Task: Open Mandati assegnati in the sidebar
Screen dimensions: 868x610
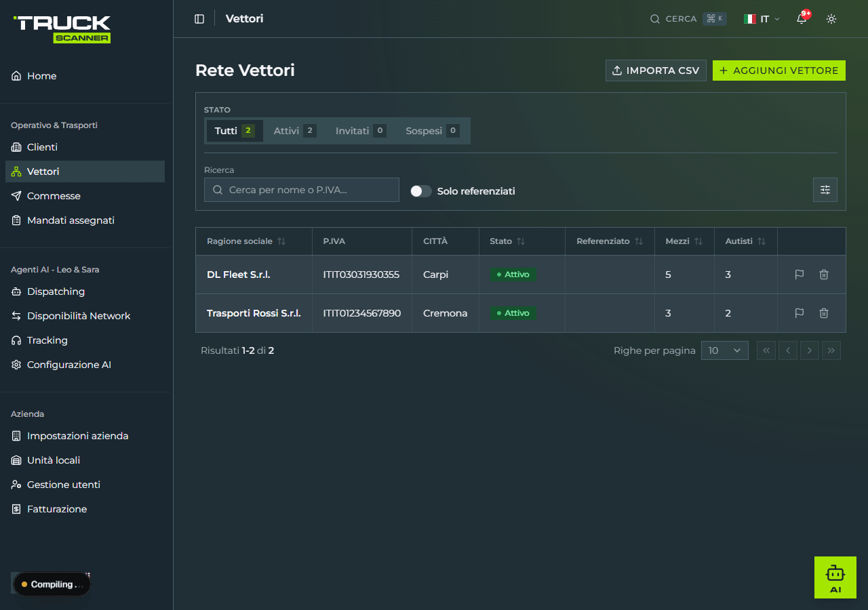Action: (85, 220)
